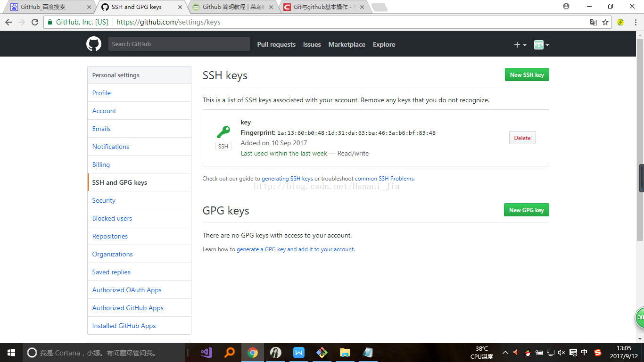Open the generating SSH keys guide
This screenshot has width=644, height=362.
[287, 179]
